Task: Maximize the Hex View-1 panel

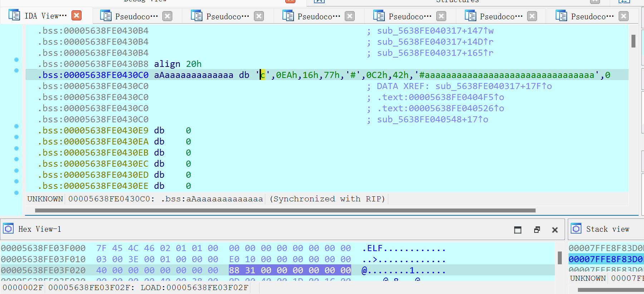Action: pyautogui.click(x=517, y=230)
